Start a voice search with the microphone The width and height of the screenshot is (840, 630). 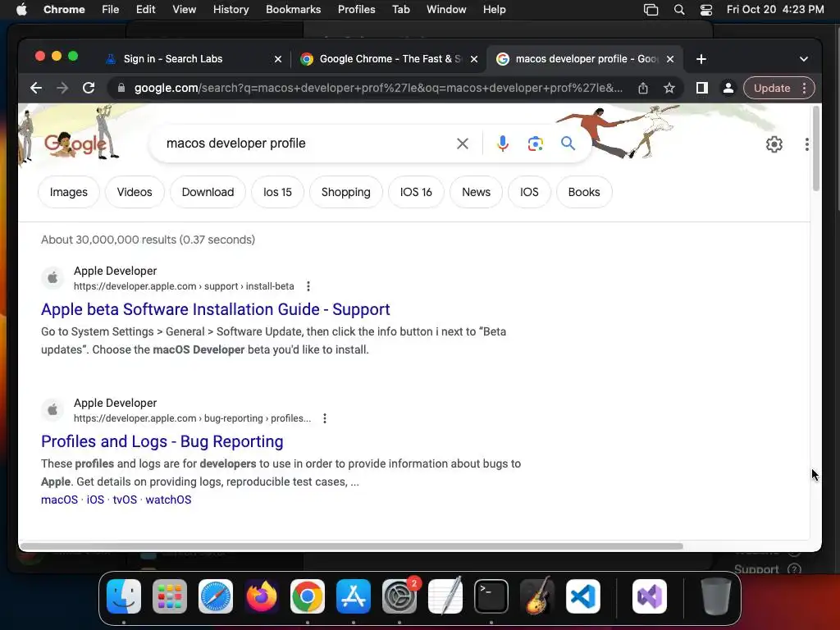pos(503,144)
